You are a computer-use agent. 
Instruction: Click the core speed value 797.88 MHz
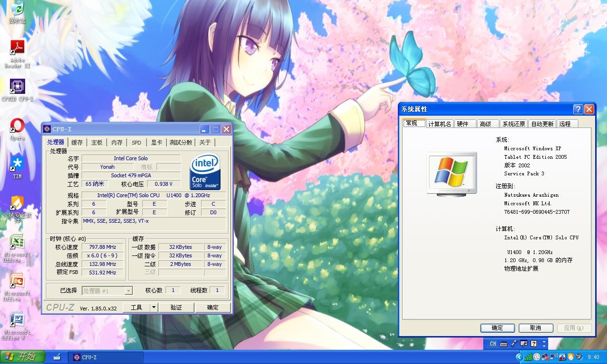click(x=102, y=247)
